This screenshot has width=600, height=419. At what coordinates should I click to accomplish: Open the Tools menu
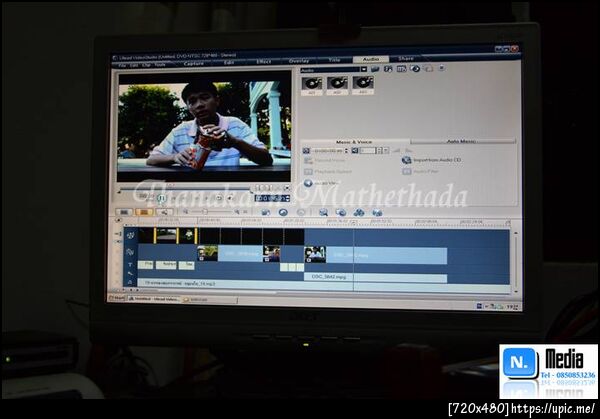pyautogui.click(x=160, y=65)
